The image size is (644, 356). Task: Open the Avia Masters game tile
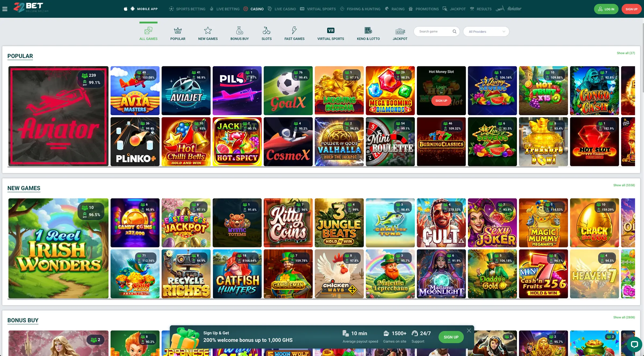pyautogui.click(x=135, y=91)
